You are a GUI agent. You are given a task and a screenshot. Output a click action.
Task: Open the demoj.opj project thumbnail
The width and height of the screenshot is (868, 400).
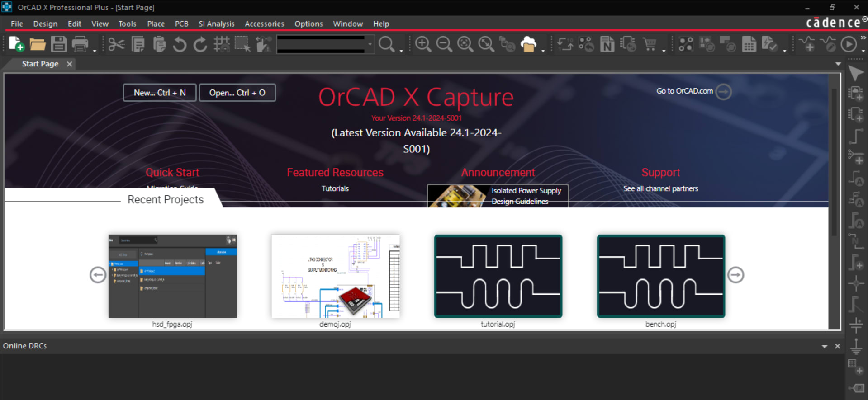click(x=335, y=276)
